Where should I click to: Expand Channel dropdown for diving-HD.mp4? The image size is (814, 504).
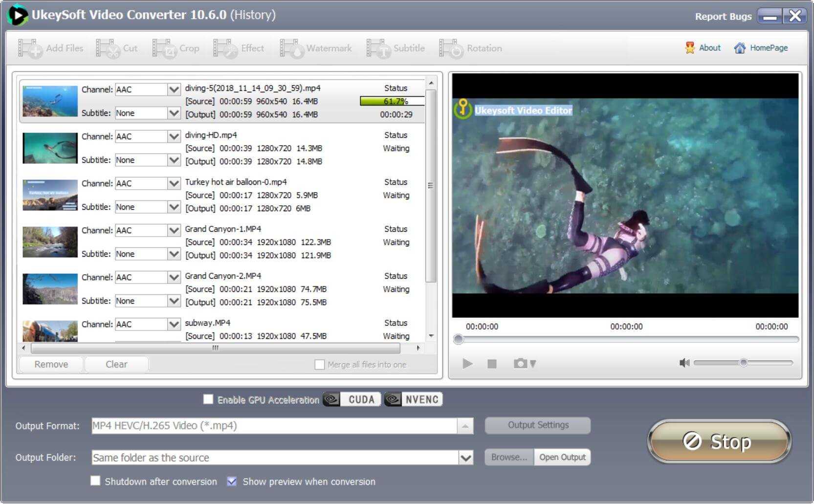pos(174,136)
